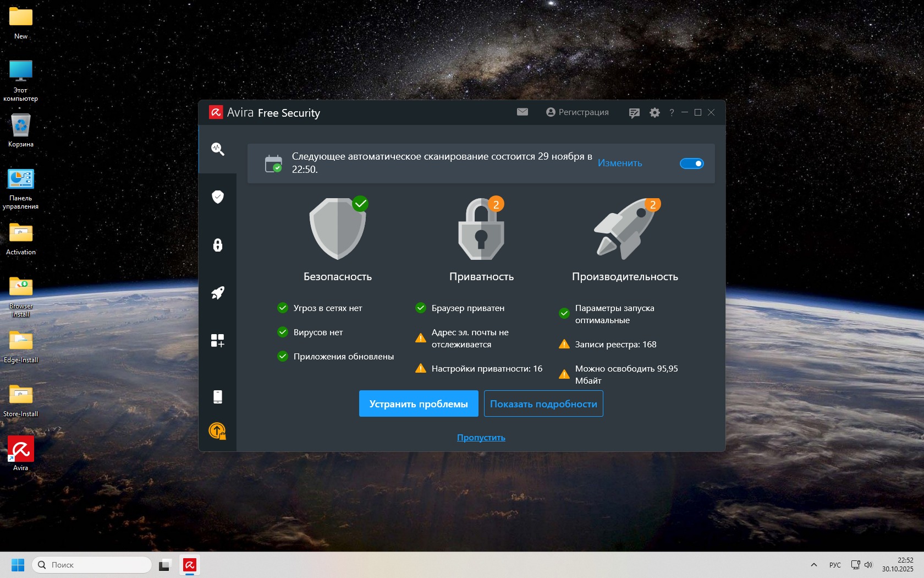Click the Пропустить link

(x=481, y=438)
